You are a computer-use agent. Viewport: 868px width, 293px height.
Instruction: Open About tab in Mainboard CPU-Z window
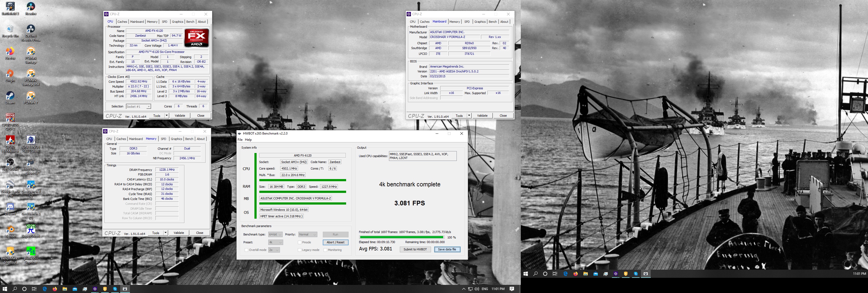click(504, 22)
